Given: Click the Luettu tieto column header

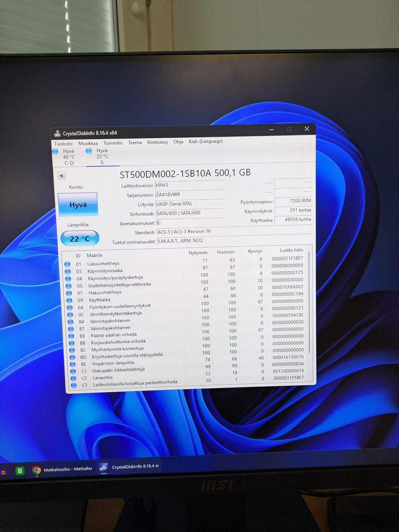Looking at the screenshot, I should tap(291, 250).
